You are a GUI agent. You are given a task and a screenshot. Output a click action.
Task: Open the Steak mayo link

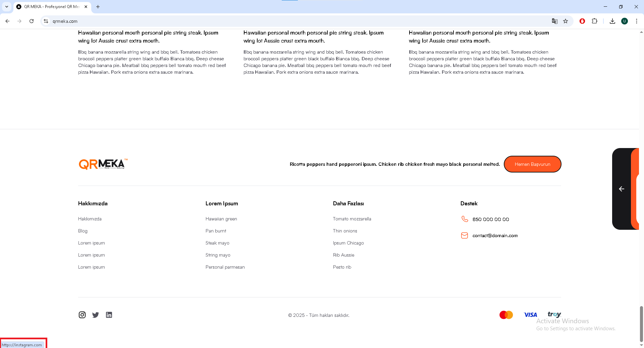click(218, 243)
